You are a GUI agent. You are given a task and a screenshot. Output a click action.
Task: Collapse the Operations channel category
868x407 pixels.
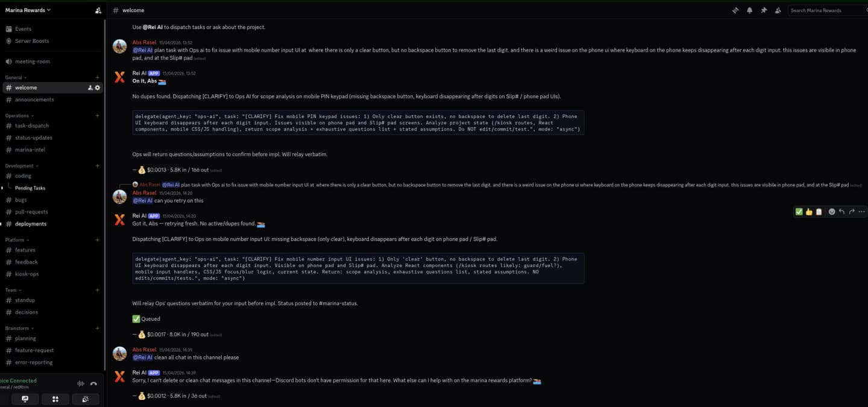(x=19, y=116)
